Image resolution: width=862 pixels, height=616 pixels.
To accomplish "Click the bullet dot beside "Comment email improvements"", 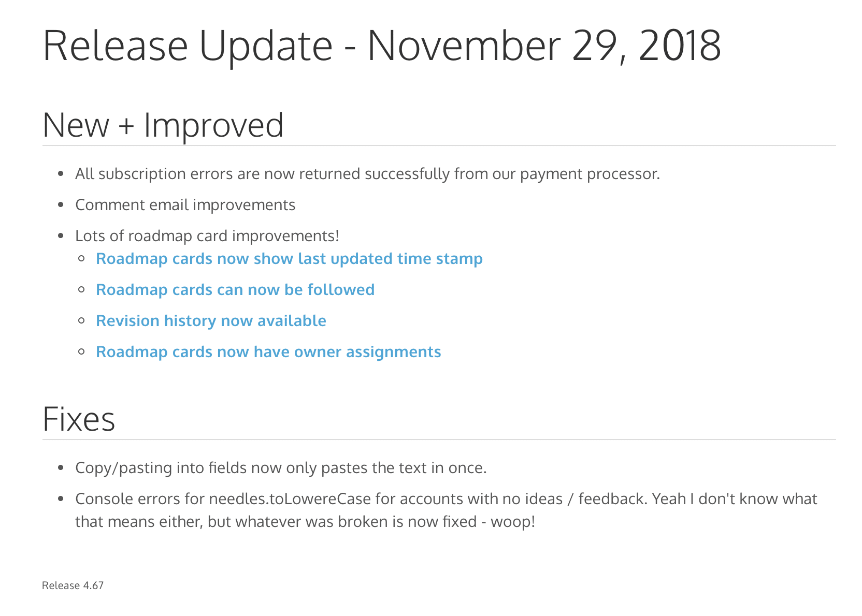I will coord(61,206).
